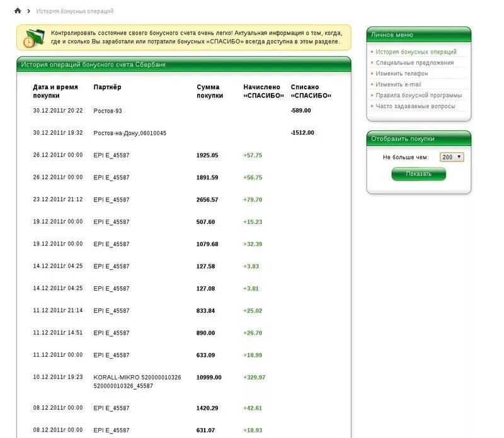
Task: Click date '23.12.2011г 21:12'
Action: tap(58, 199)
